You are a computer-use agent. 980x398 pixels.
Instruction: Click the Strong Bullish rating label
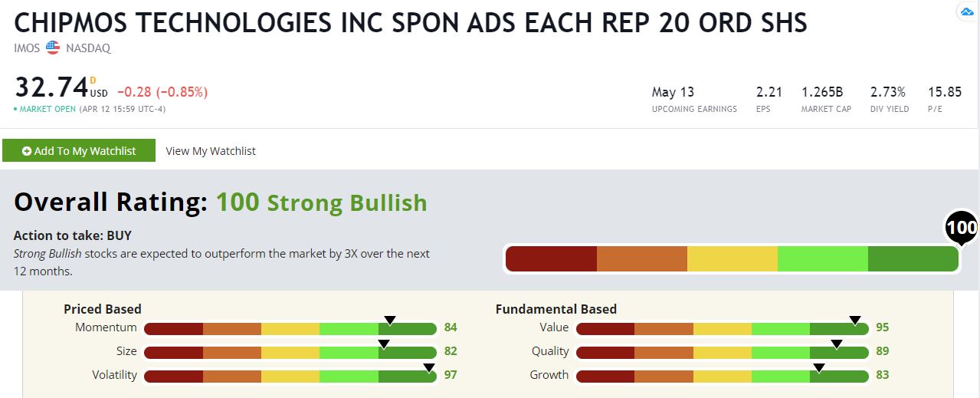pos(346,202)
